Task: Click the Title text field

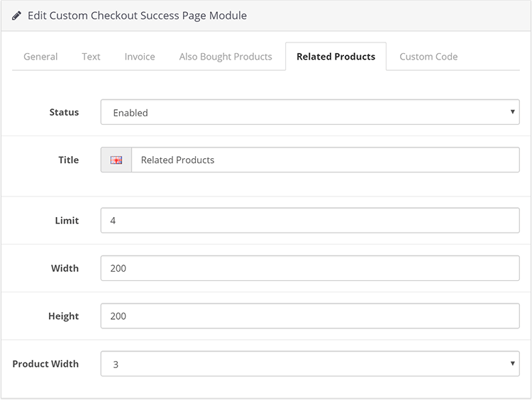Action: [x=326, y=160]
